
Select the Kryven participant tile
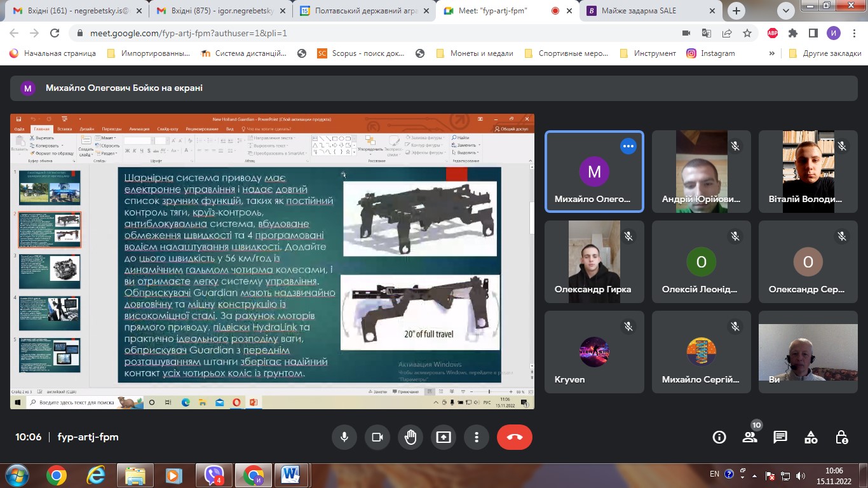coord(593,351)
